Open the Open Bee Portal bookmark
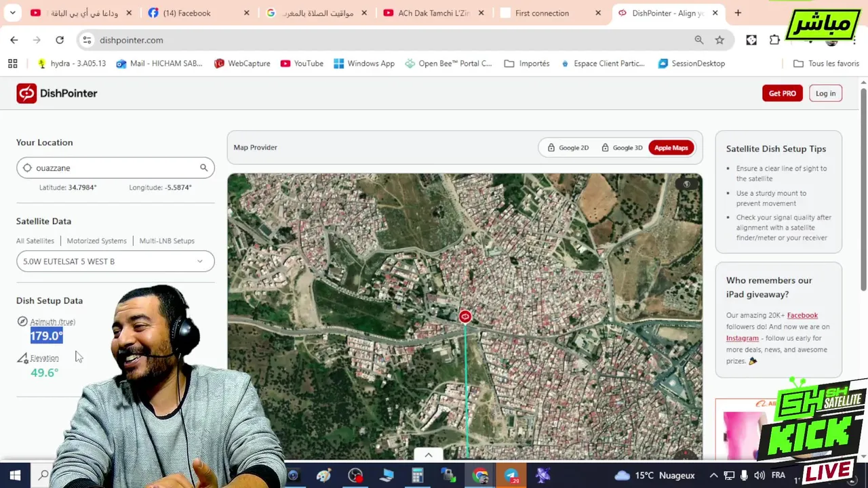This screenshot has width=868, height=488. pos(448,63)
